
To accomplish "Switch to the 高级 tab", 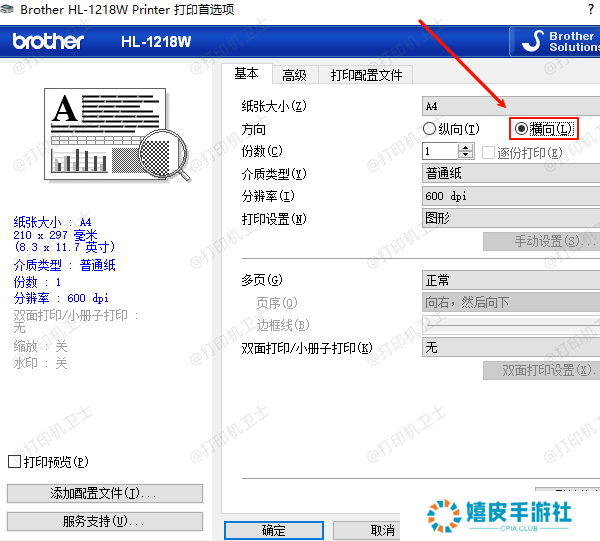I will 294,75.
